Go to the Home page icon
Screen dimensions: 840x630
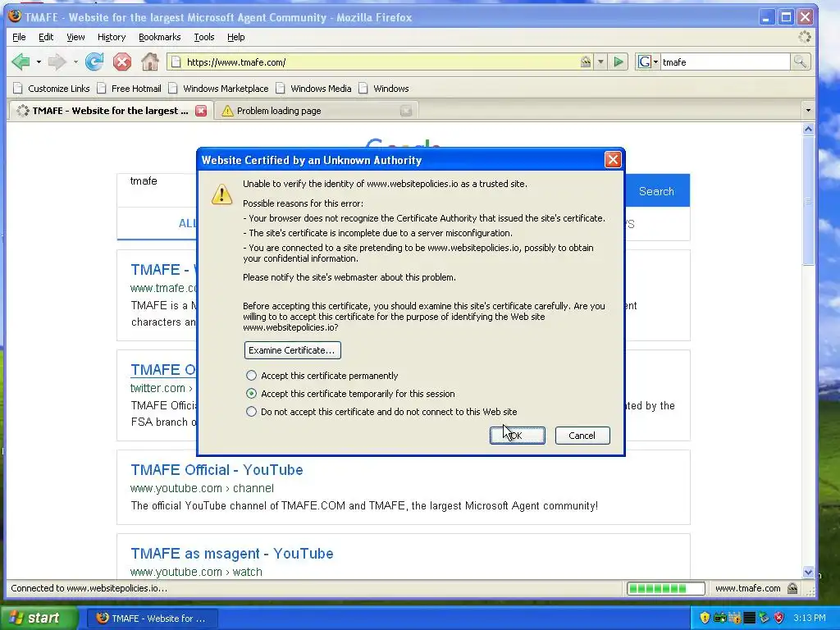click(x=150, y=62)
